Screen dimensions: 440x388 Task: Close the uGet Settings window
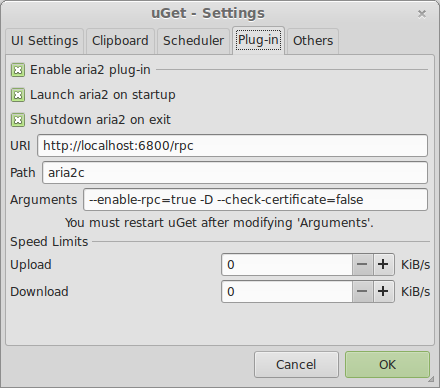pyautogui.click(x=422, y=14)
